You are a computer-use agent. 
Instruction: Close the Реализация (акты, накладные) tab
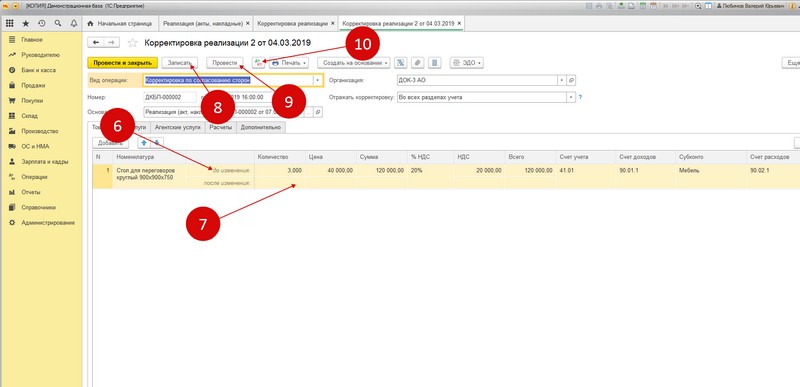pos(248,23)
